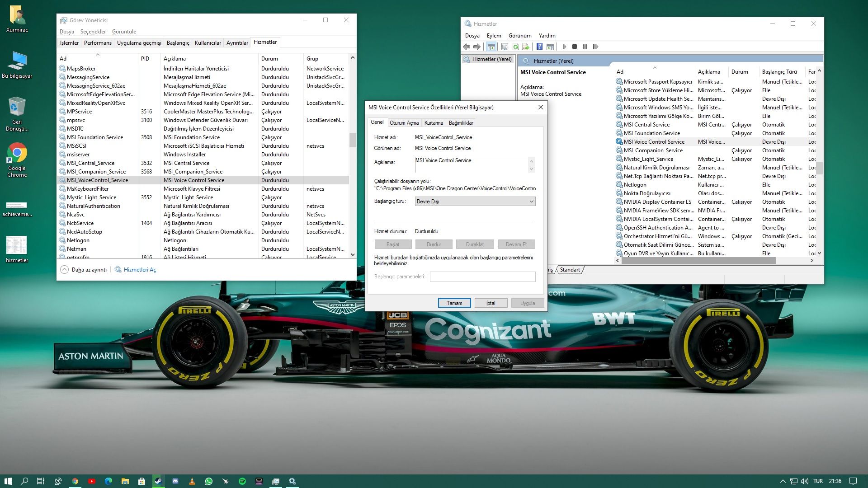Select MSI Foundation Service row in Task Manager
868x488 pixels.
click(95, 137)
